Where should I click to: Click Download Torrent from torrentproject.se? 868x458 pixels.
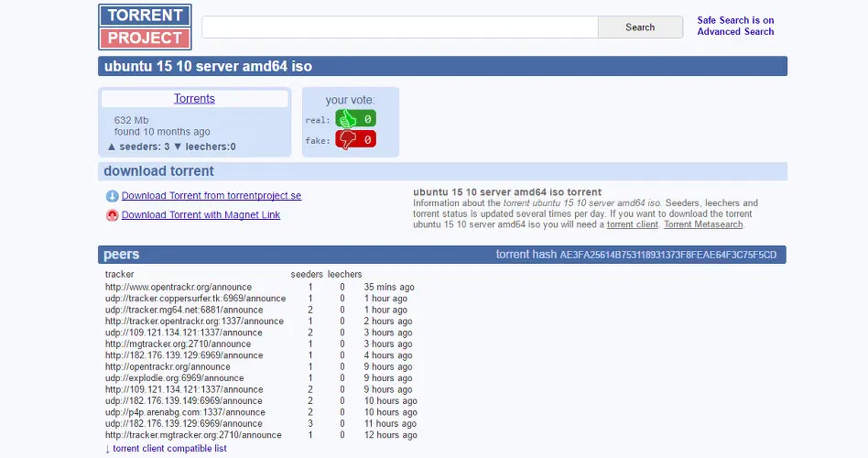coord(212,195)
